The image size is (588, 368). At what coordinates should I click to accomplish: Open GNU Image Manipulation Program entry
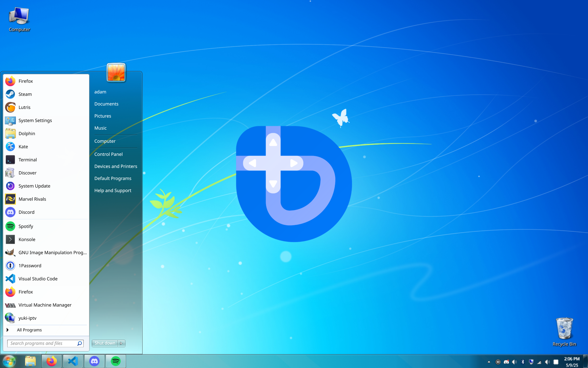(x=52, y=252)
